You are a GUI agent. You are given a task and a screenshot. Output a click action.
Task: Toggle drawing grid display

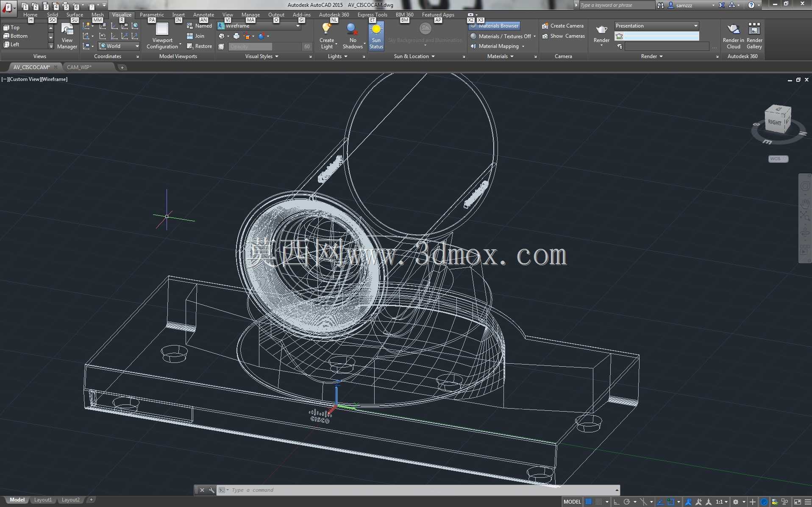tap(589, 502)
